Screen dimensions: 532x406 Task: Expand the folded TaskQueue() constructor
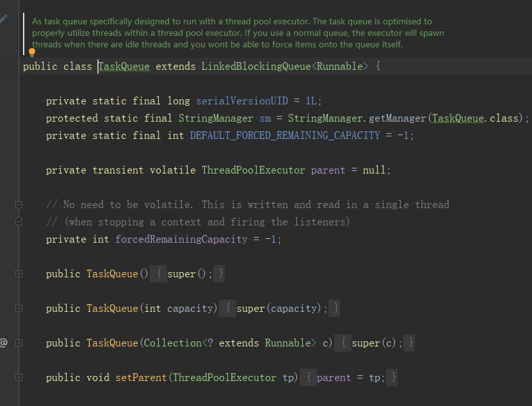click(19, 273)
